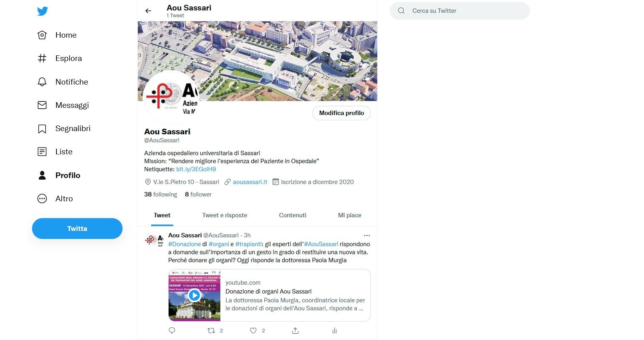Click the blue Twitta button
Viewport: 644px width, 340px height.
tap(77, 229)
